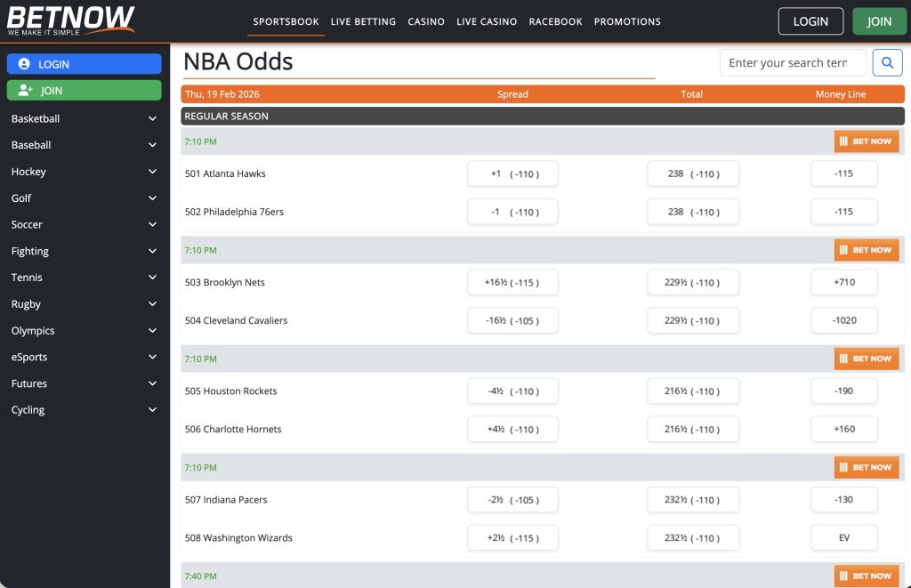Click the search term input field
The image size is (911, 588).
[792, 62]
